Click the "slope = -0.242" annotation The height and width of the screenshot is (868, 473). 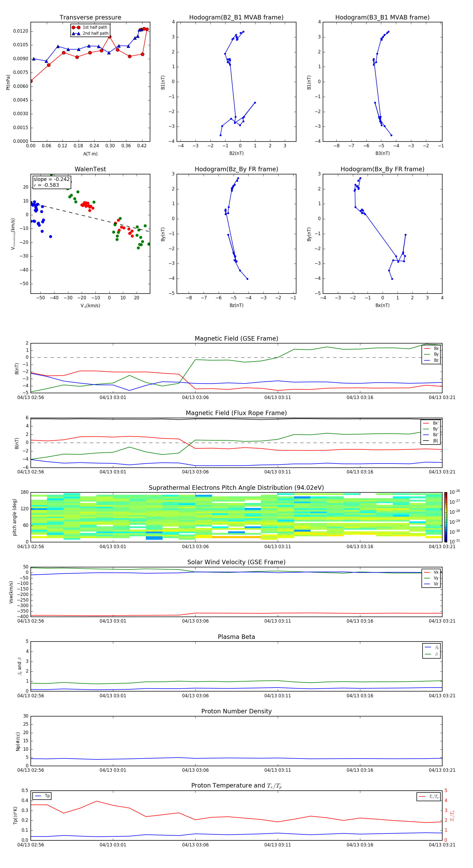[52, 179]
